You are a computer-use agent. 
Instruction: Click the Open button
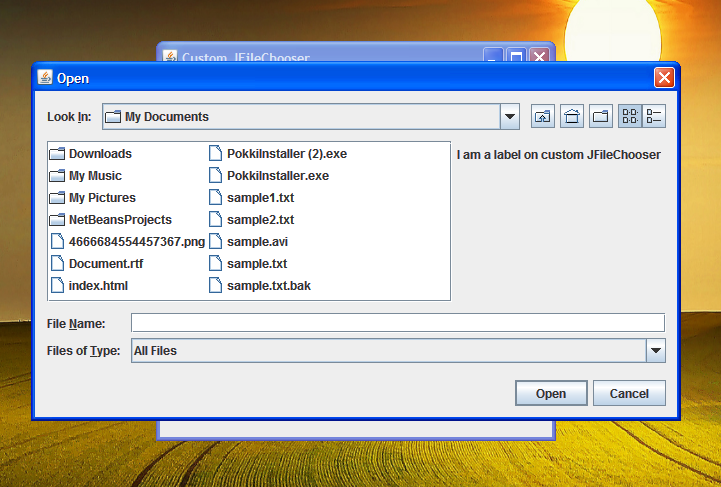pyautogui.click(x=551, y=393)
